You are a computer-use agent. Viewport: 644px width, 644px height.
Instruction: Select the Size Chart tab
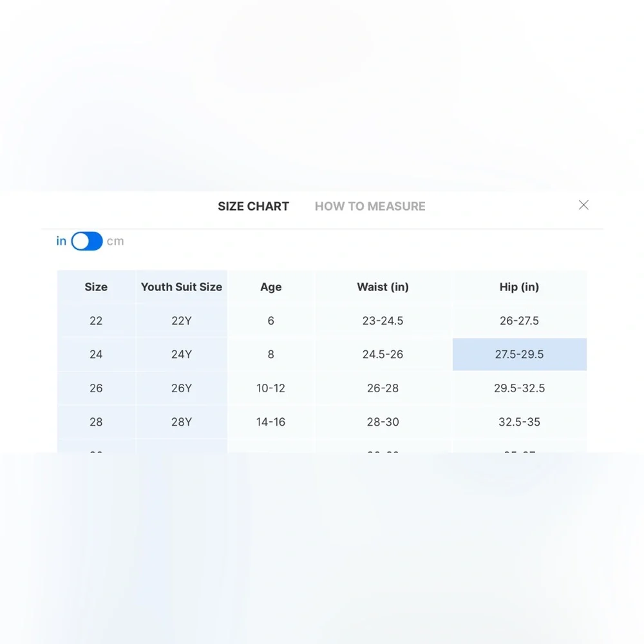coord(253,206)
